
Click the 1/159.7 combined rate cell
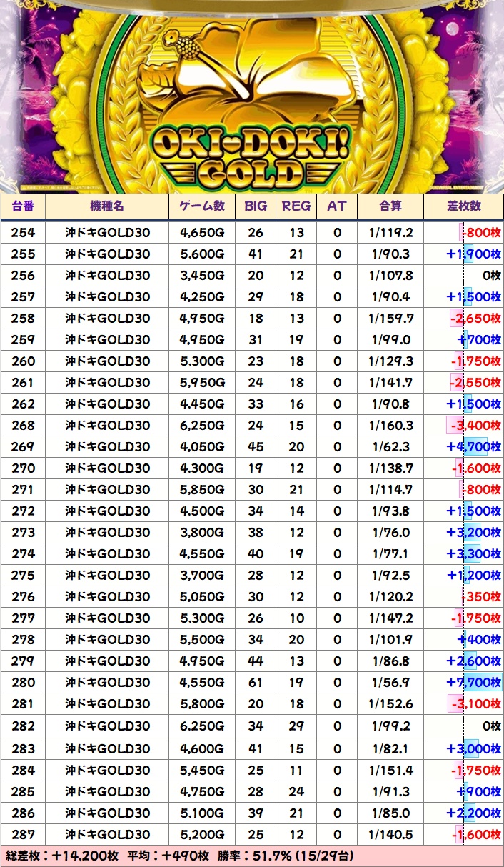390,319
